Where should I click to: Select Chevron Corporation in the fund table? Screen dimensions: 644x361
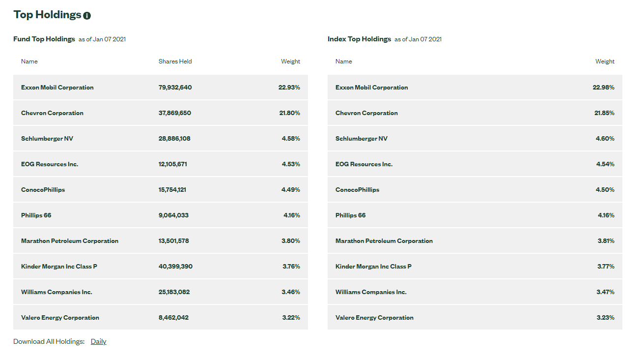pos(52,113)
